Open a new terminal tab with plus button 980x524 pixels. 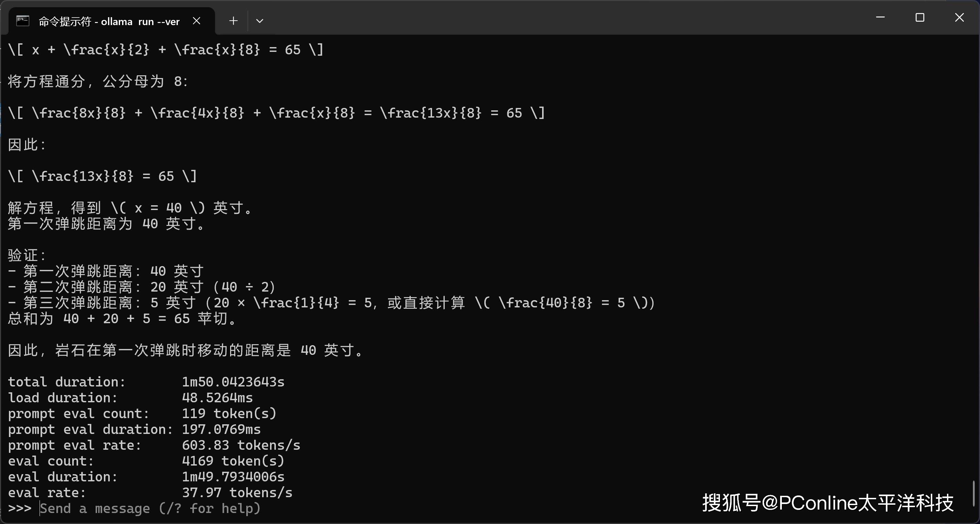pyautogui.click(x=233, y=21)
